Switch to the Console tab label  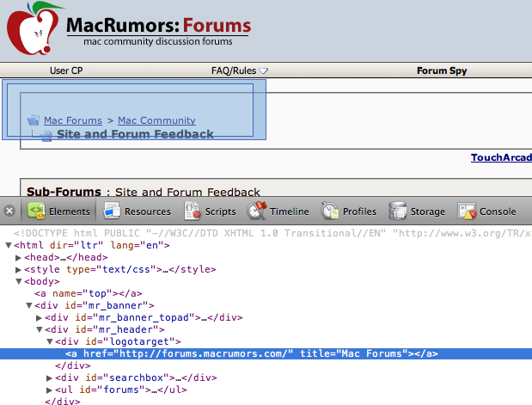498,212
